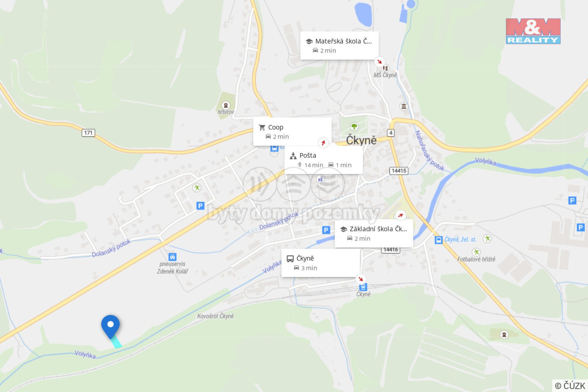Click the Čkyně town name label
588x392 pixels.
tap(361, 140)
